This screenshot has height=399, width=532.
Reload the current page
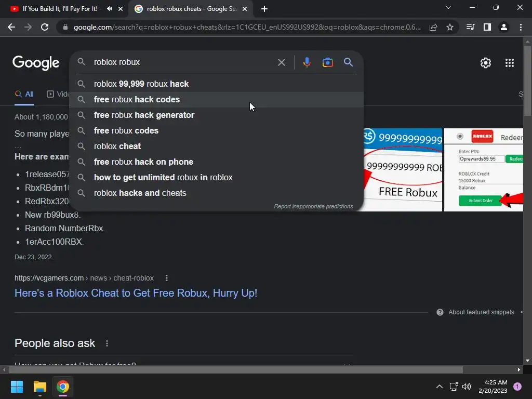click(x=45, y=27)
